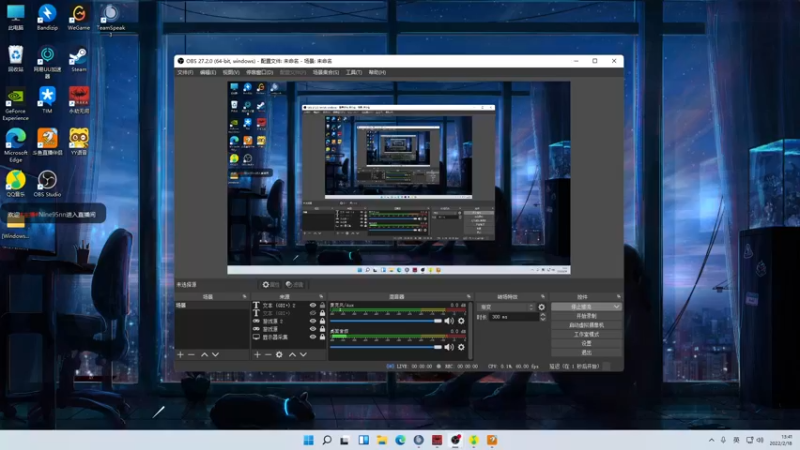Screen dimensions: 800x450
Task: Open Steam desktop icon
Action: (x=79, y=59)
